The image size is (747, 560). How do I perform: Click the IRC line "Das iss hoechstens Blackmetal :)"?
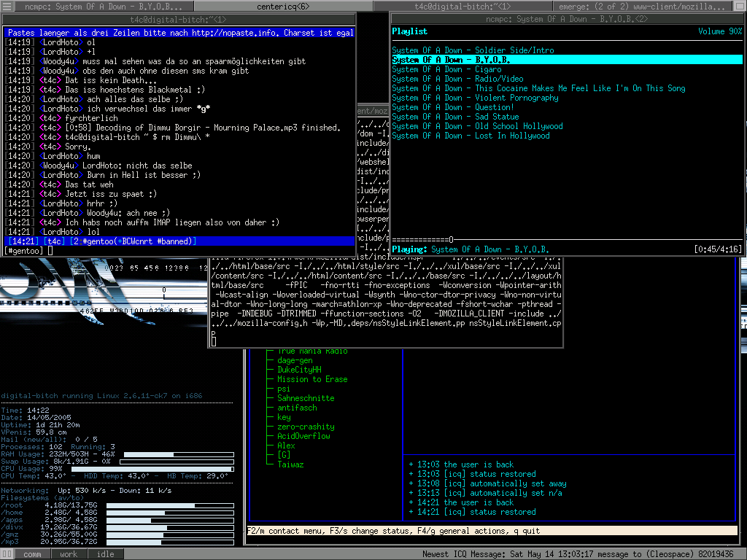coord(105,90)
